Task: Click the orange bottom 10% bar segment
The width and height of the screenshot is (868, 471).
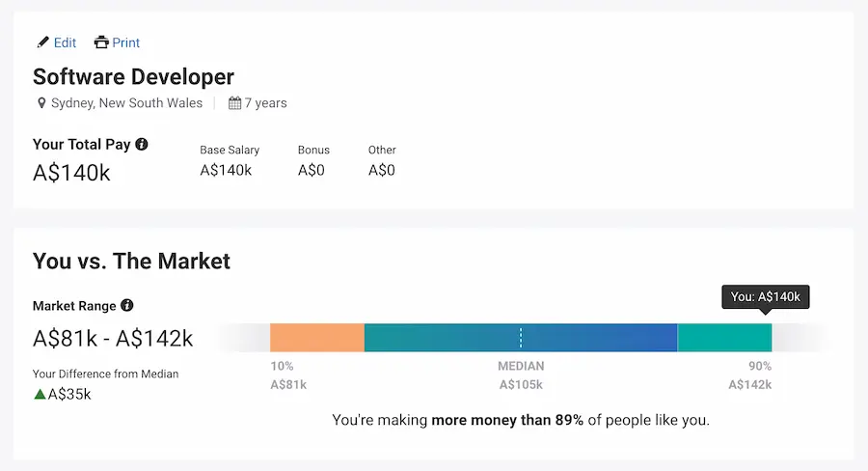Action: coord(317,338)
